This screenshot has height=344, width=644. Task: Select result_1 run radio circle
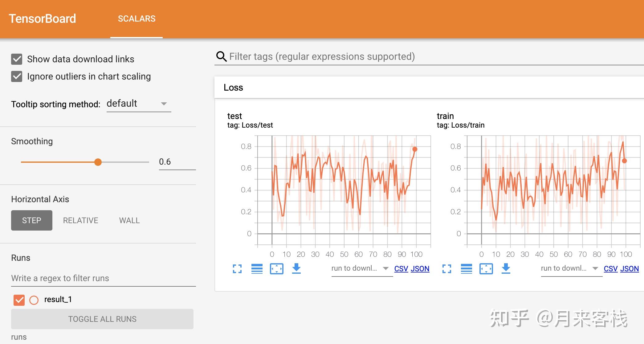tap(34, 300)
